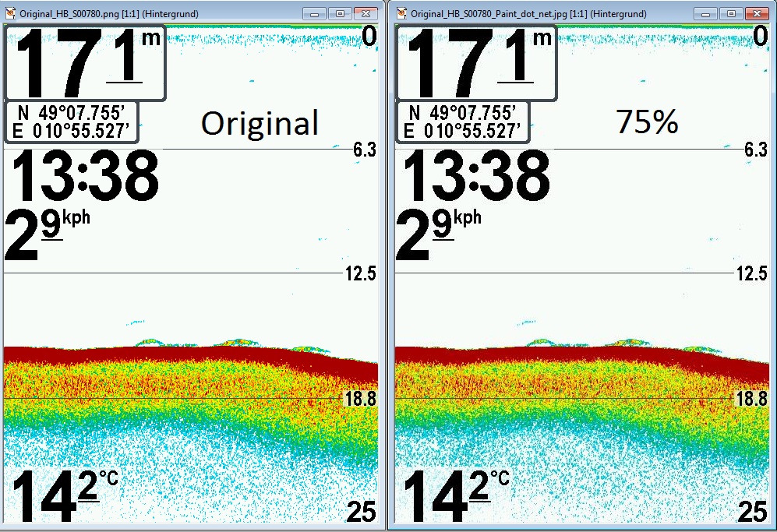
Task: Click the 25 depth label in right image
Action: (x=752, y=512)
